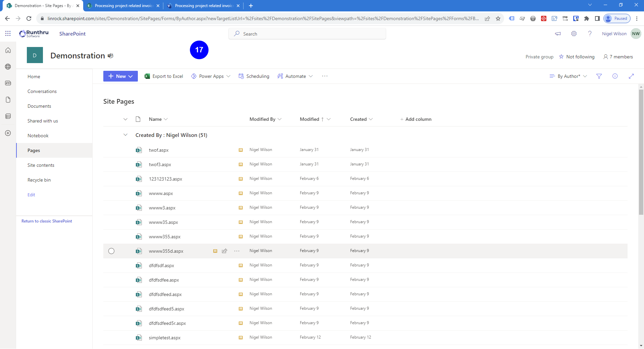The height and width of the screenshot is (349, 644).
Task: Open the help question mark icon
Action: click(x=590, y=34)
